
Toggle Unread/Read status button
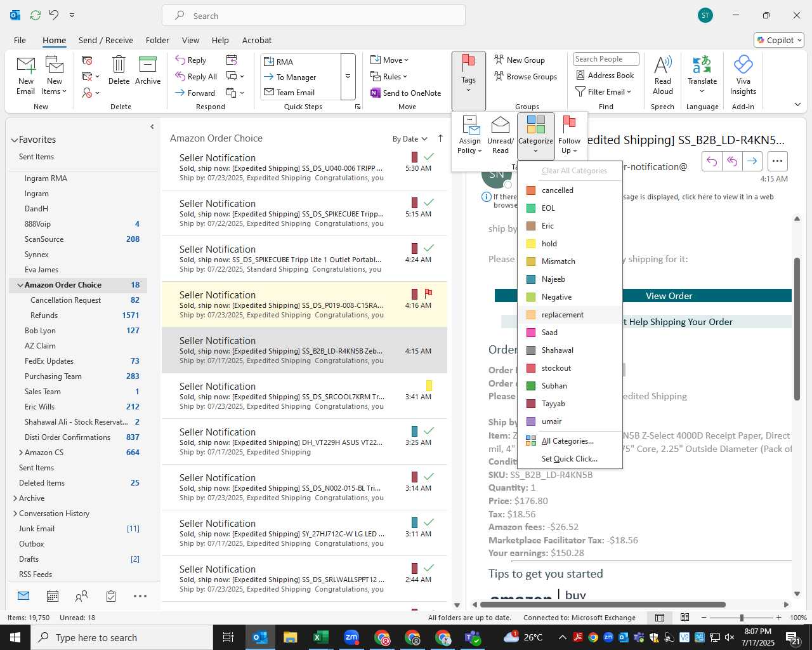tap(501, 135)
